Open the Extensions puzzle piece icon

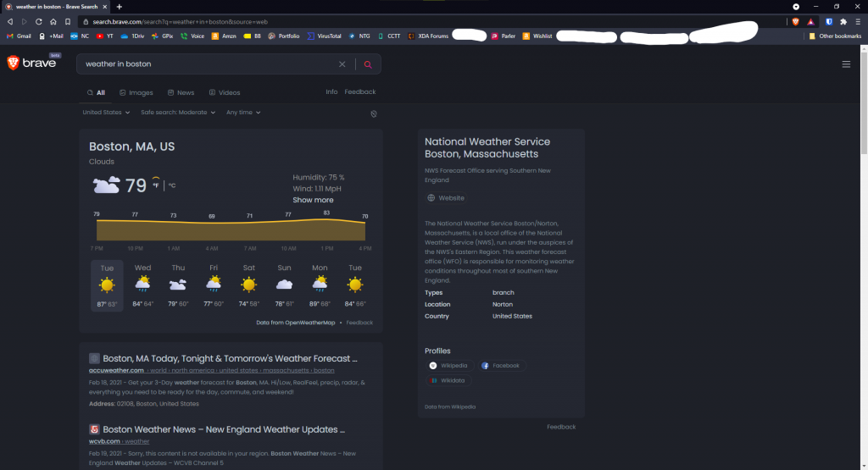pyautogui.click(x=843, y=21)
